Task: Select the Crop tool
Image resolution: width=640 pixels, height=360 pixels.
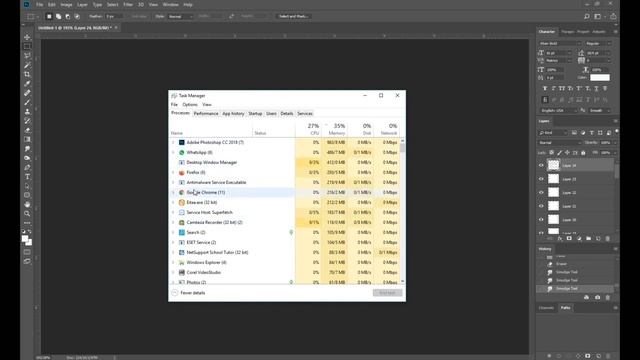Action: tap(27, 74)
